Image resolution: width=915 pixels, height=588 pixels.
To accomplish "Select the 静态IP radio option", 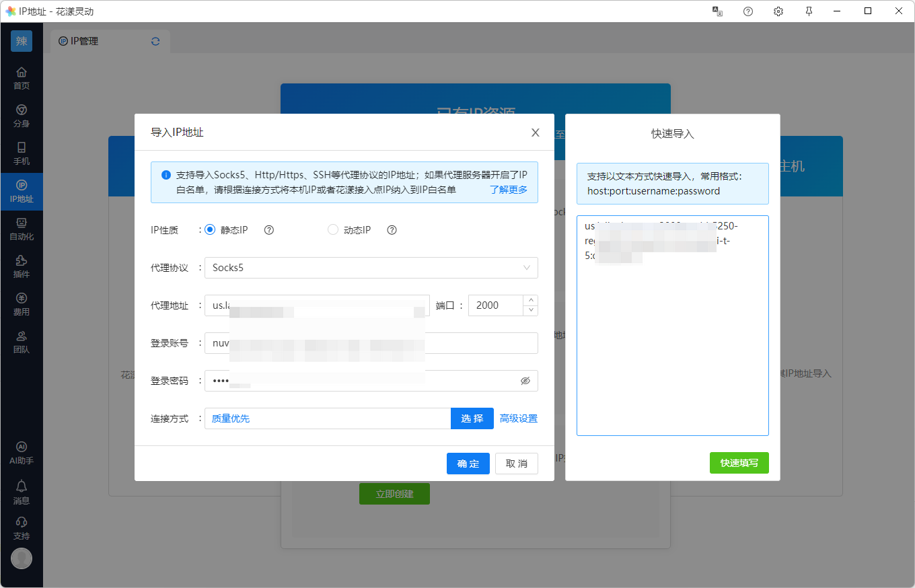I will [x=210, y=229].
